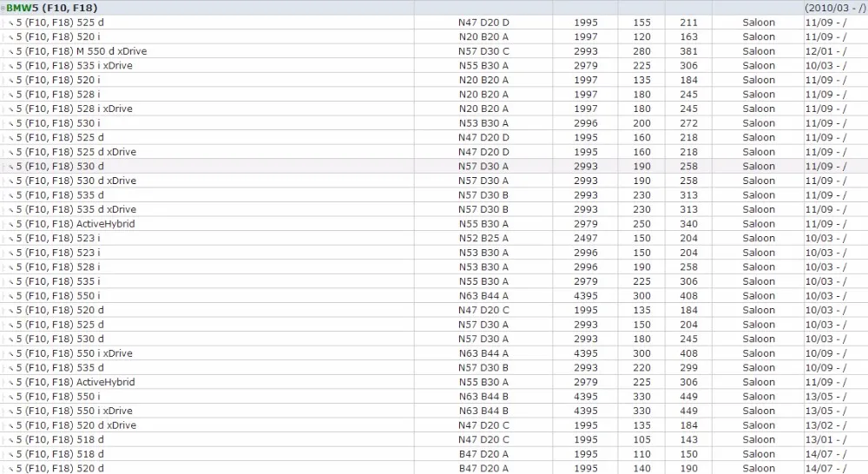Click the icon of the 518 d B47 D20 A row
The image size is (868, 474).
point(10,455)
